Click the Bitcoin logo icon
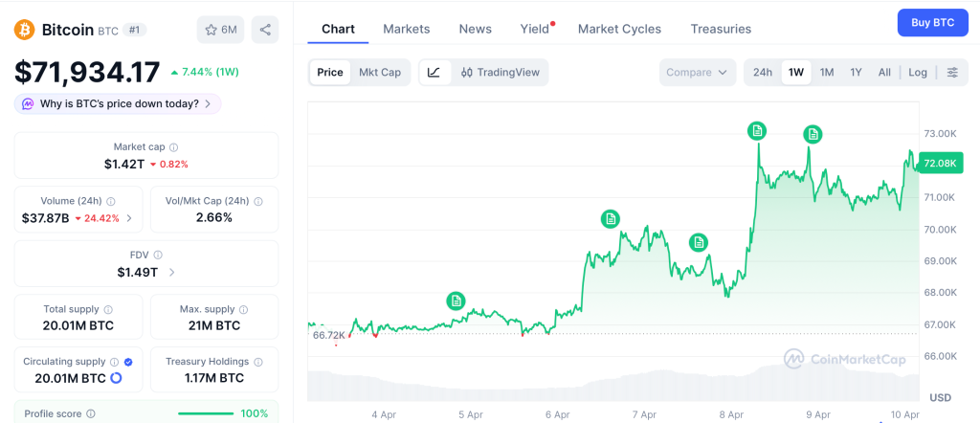This screenshot has width=980, height=423. pyautogui.click(x=24, y=30)
